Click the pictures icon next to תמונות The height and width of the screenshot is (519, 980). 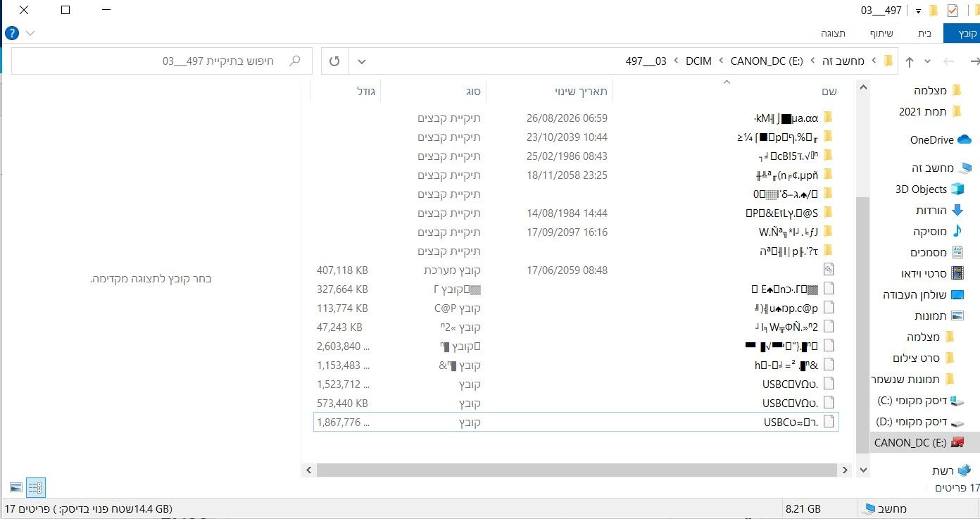[957, 315]
